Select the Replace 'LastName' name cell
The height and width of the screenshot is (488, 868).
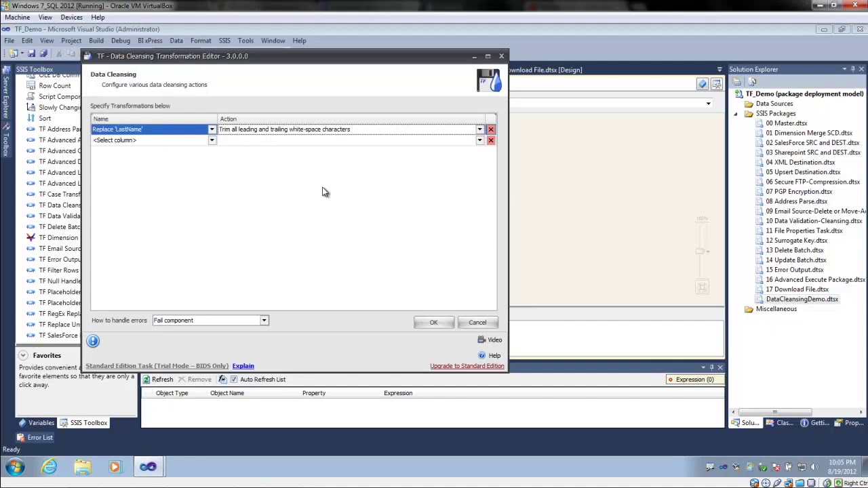pyautogui.click(x=149, y=129)
